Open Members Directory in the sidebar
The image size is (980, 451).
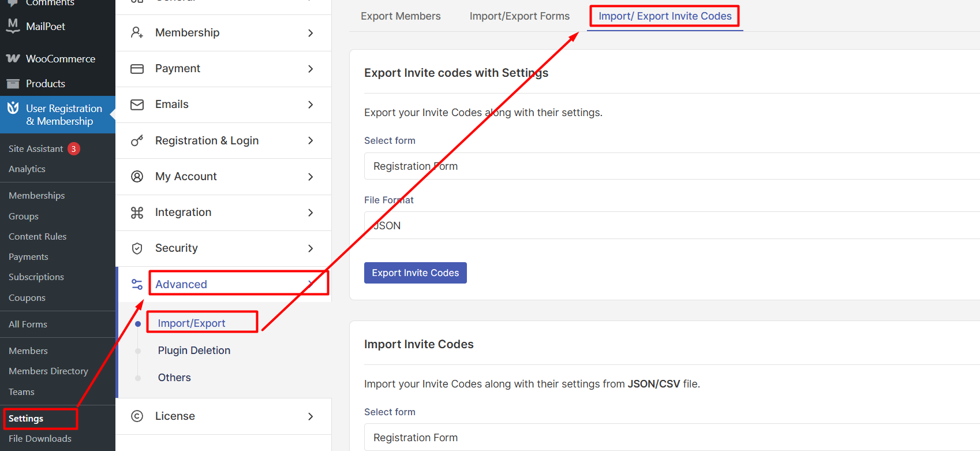(48, 371)
